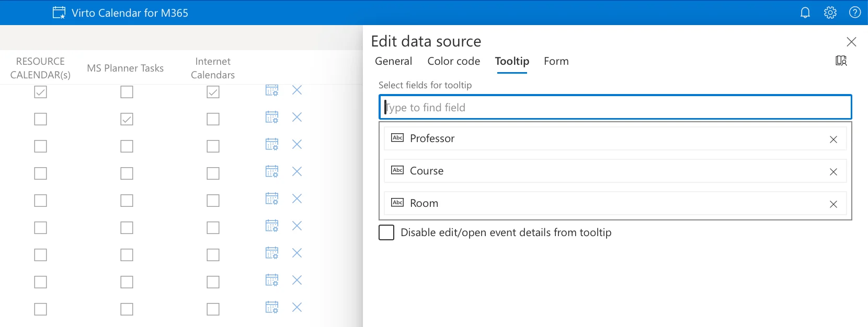Click the MS Planner Tasks column header

pos(125,68)
